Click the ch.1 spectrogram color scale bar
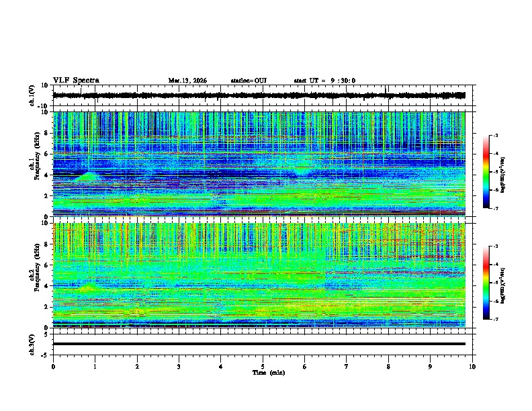The height and width of the screenshot is (411, 532). pyautogui.click(x=486, y=172)
